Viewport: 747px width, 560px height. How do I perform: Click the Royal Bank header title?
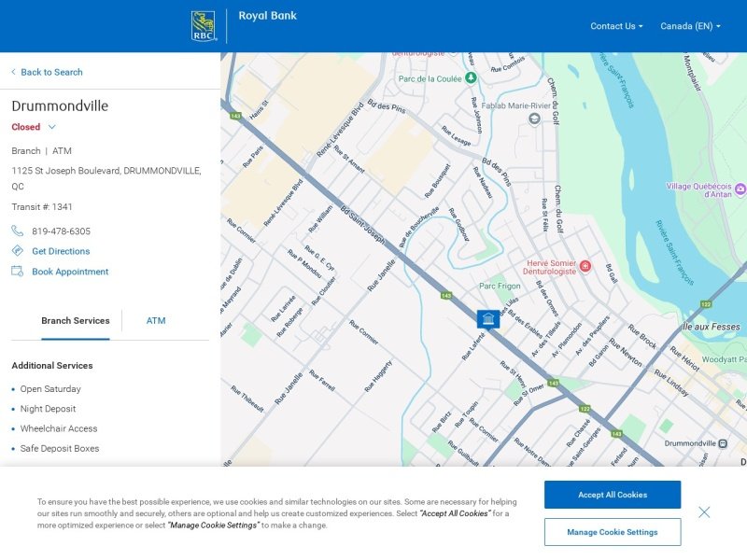(268, 16)
